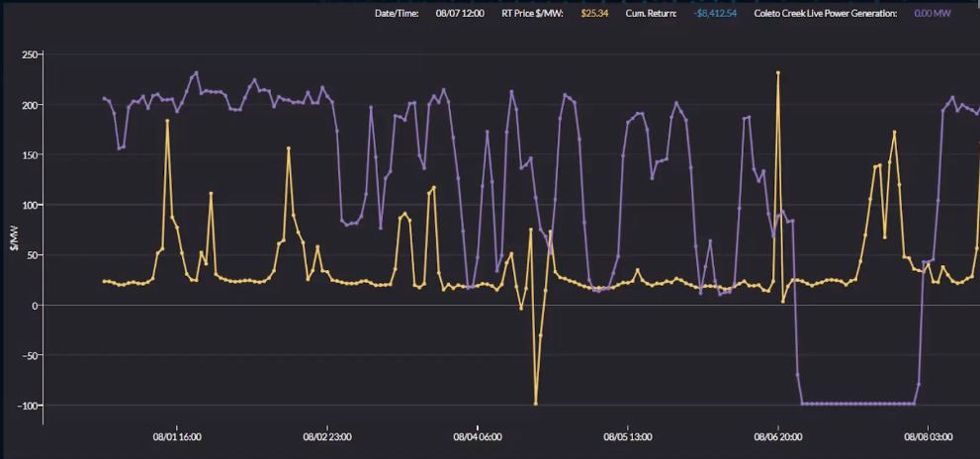Click the RT Price value $25.34
Screen dimensions: 980x459
coord(594,13)
